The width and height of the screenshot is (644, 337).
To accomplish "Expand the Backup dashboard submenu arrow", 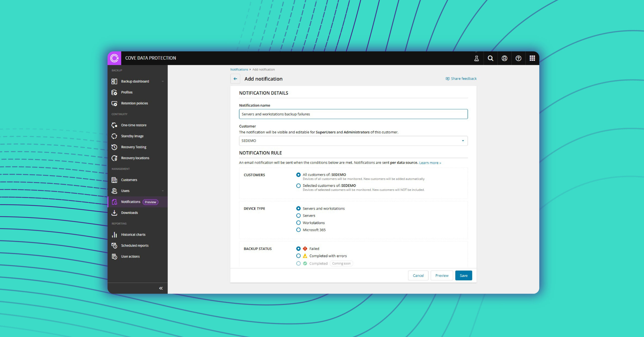I will pyautogui.click(x=163, y=81).
